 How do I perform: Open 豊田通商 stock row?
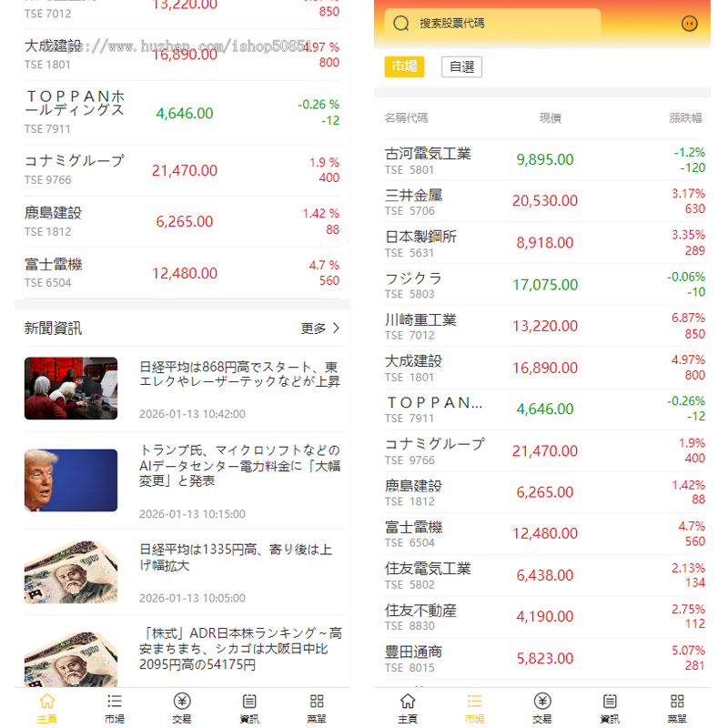click(x=542, y=658)
